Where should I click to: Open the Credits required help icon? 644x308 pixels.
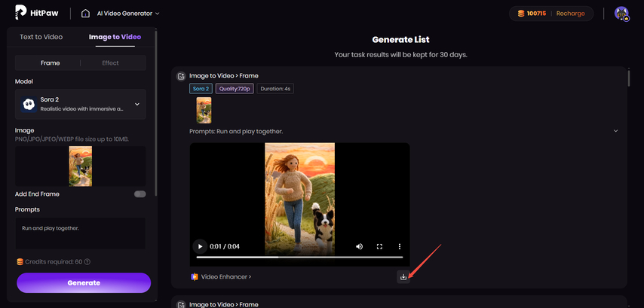point(87,261)
